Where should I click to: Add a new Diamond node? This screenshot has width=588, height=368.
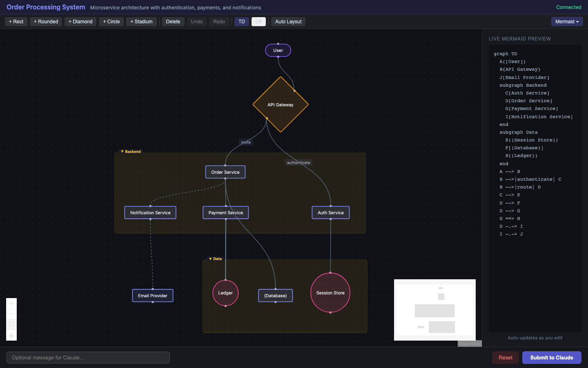[x=80, y=22]
